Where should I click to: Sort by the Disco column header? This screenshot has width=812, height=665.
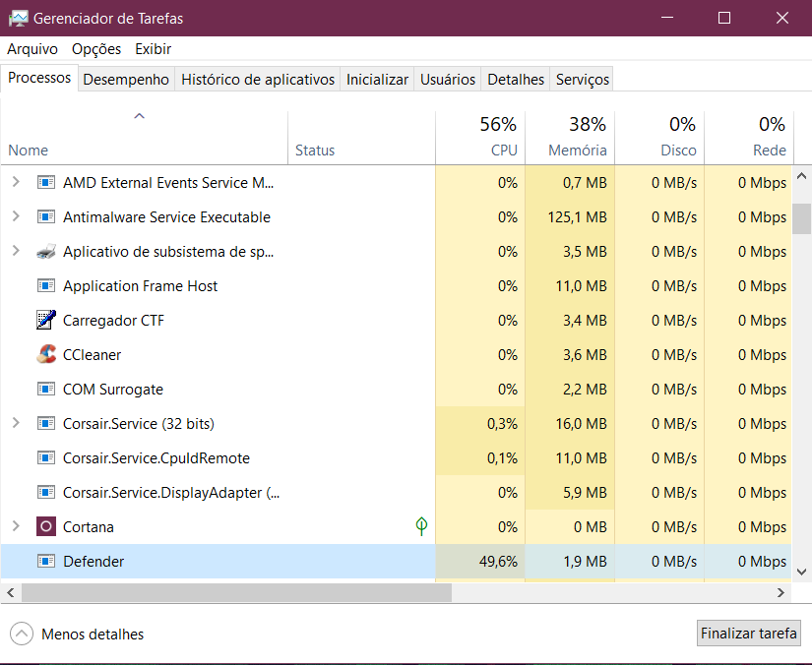click(x=659, y=138)
